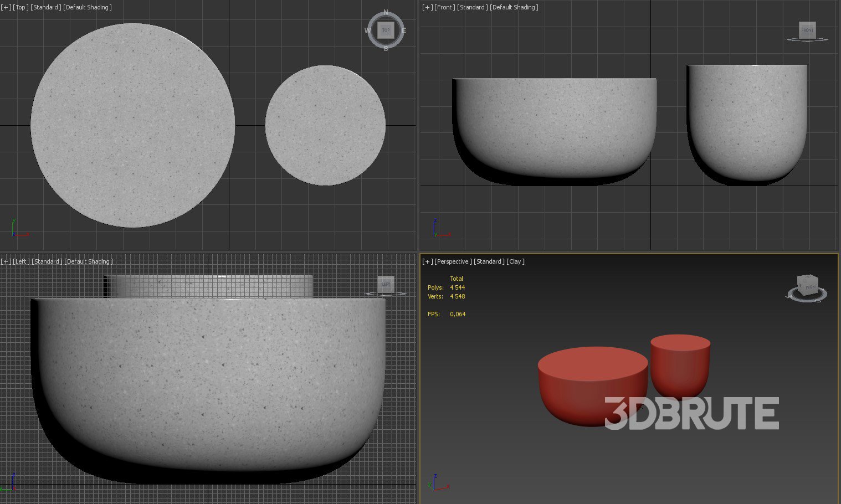Click compass letter N on the Top ViewCube
This screenshot has width=841, height=504.
386,13
